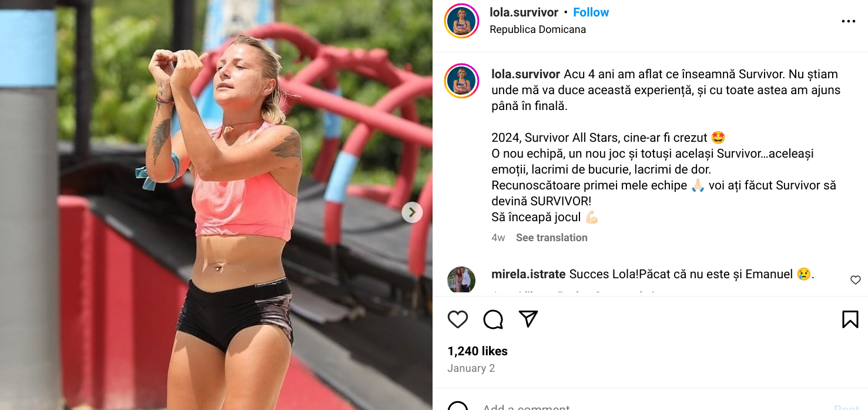Like the post with the heart icon

458,319
